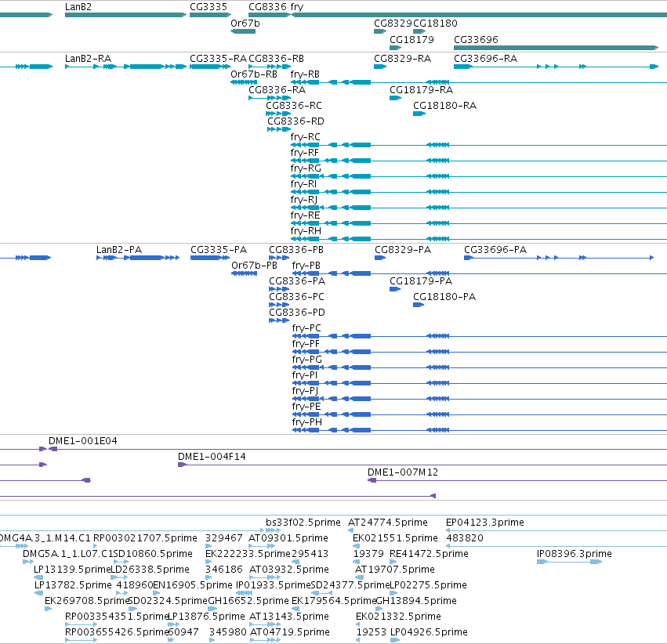This screenshot has height=644, width=667.
Task: Click EST label AT09301.5prime
Action: click(x=288, y=537)
